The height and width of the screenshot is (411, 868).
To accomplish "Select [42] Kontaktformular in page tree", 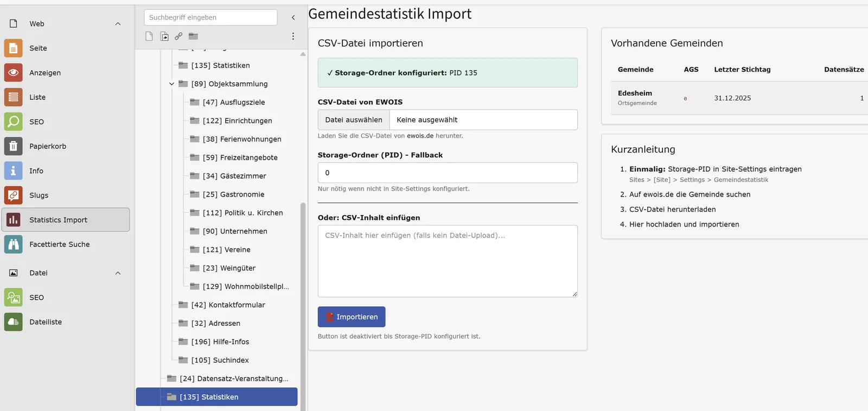I will click(x=228, y=305).
